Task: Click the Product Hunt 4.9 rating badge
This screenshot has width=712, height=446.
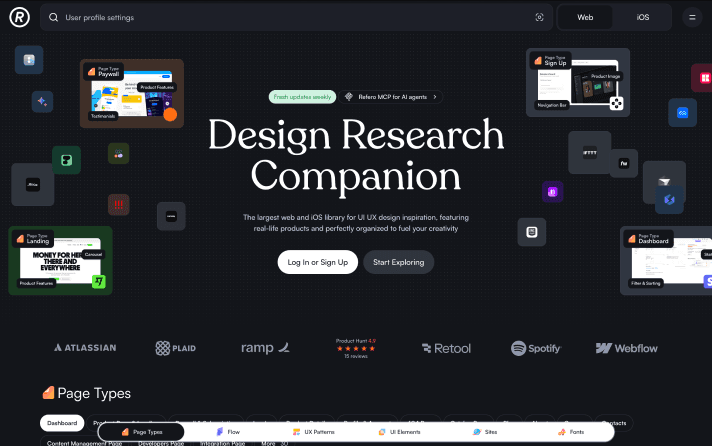Action: click(x=356, y=348)
